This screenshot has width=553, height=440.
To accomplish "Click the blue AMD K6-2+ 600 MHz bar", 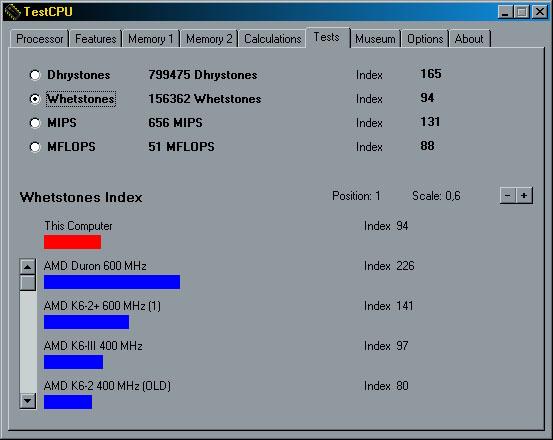I will pyautogui.click(x=86, y=322).
